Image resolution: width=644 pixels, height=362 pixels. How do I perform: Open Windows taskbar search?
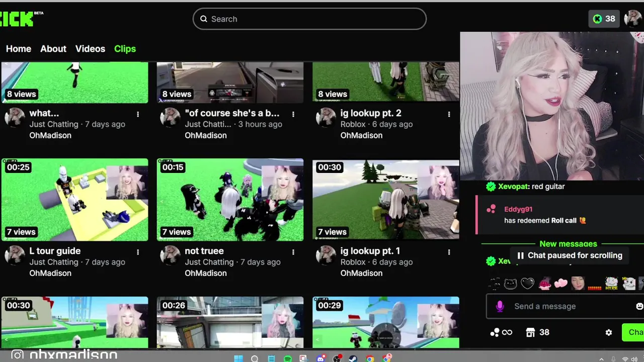(x=255, y=358)
